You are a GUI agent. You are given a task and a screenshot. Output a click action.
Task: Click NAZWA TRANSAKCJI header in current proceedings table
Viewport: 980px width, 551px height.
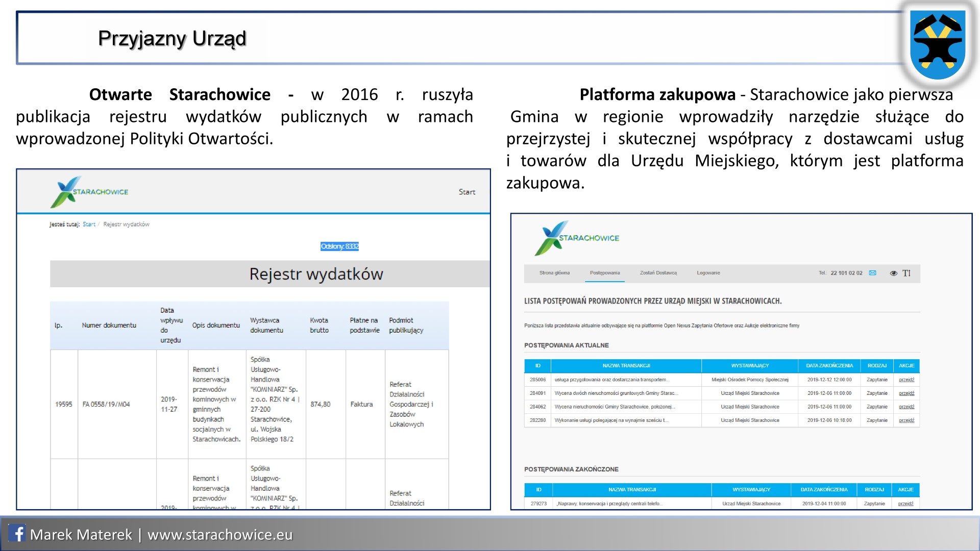626,366
